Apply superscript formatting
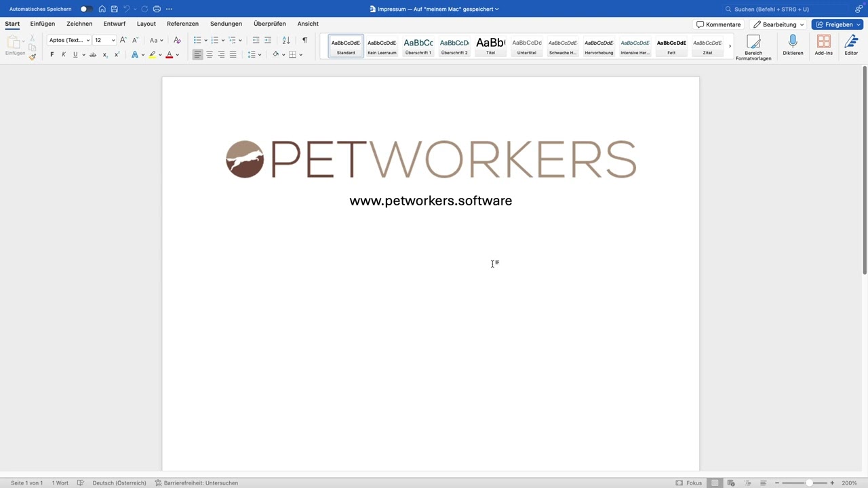The width and height of the screenshot is (868, 488). click(x=117, y=55)
